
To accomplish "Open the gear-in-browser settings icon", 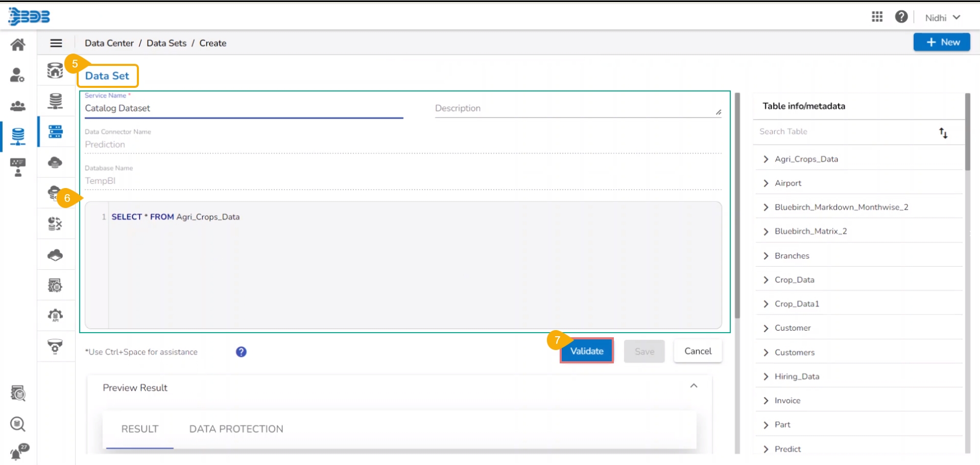I will tap(55, 285).
